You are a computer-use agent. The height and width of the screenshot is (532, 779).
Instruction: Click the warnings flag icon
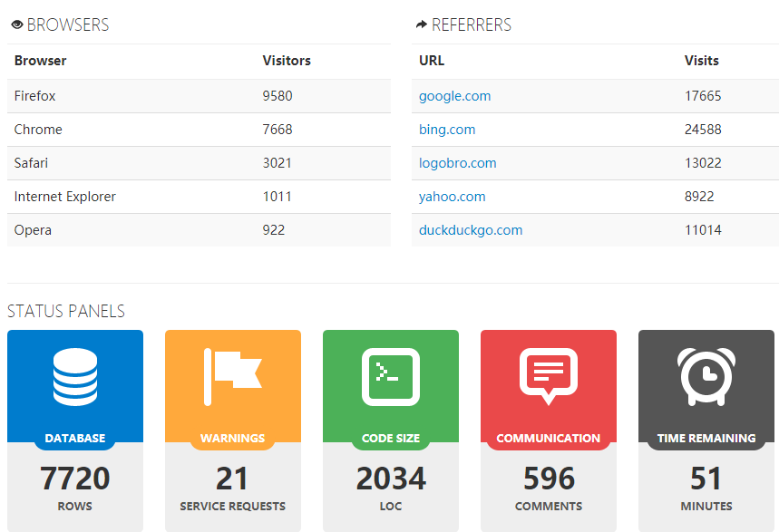pyautogui.click(x=232, y=377)
